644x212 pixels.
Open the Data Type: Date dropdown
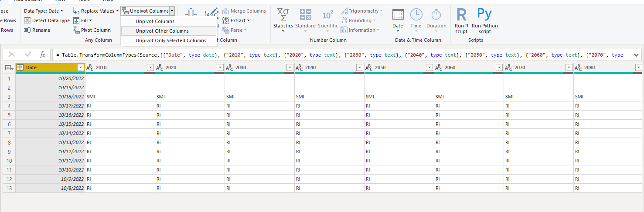tap(43, 11)
